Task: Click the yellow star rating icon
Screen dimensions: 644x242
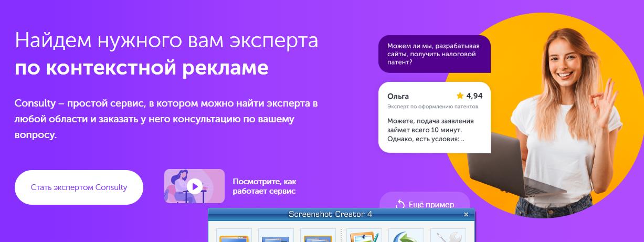Action: pyautogui.click(x=460, y=96)
